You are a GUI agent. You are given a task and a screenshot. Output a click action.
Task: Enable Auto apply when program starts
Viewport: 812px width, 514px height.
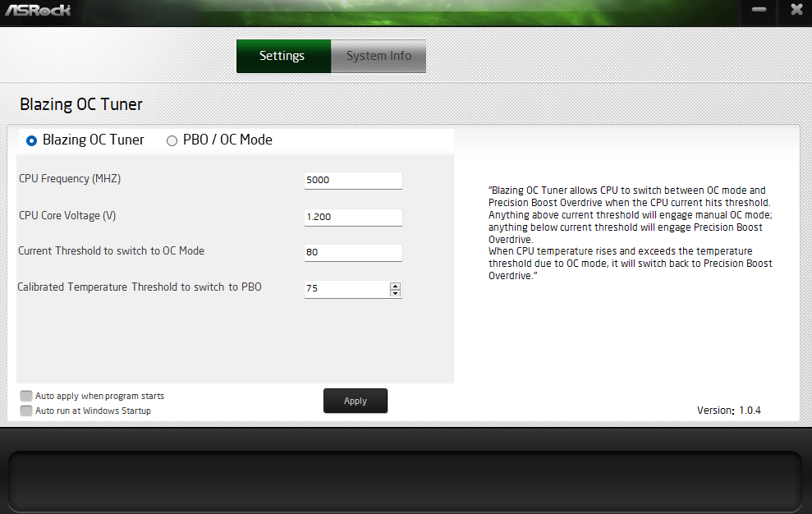[x=27, y=396]
